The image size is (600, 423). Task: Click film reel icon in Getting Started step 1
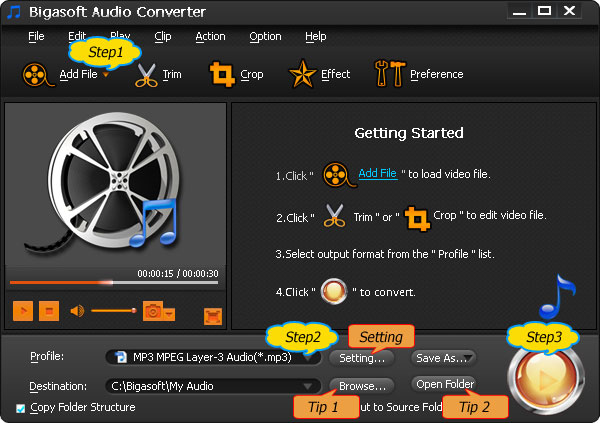tap(339, 175)
